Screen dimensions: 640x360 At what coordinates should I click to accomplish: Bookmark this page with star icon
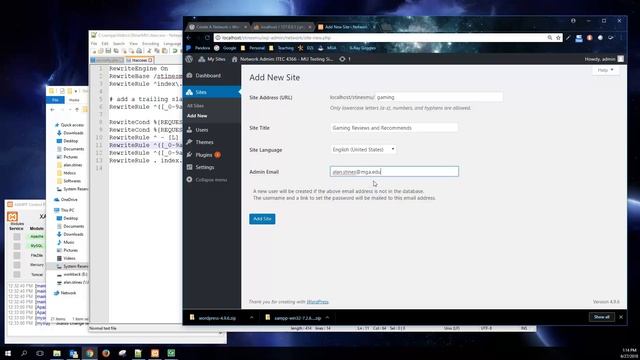point(558,38)
